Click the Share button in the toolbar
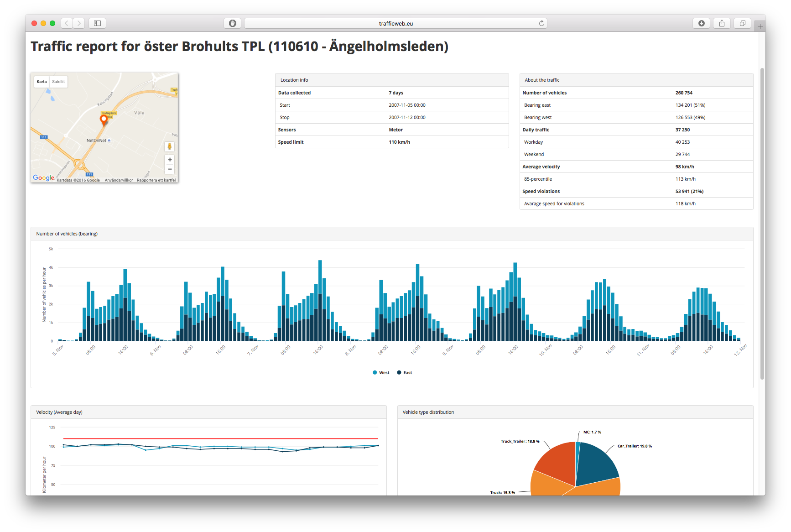Screen dimensions: 791x532 click(722, 23)
